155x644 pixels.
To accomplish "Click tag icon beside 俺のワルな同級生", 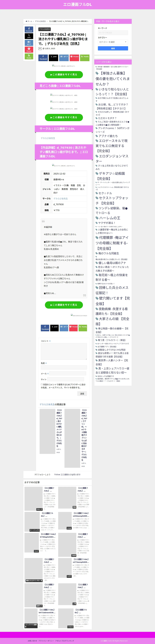I will 97,253.
